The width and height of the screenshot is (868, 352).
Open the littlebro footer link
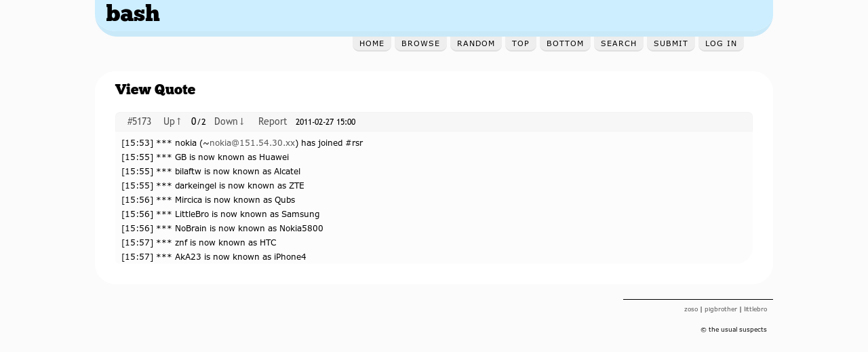[755, 309]
